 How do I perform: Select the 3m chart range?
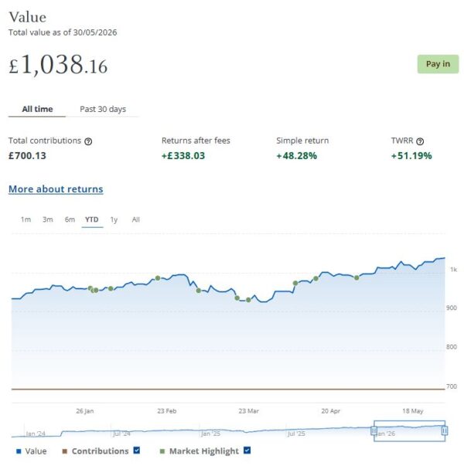pos(48,219)
